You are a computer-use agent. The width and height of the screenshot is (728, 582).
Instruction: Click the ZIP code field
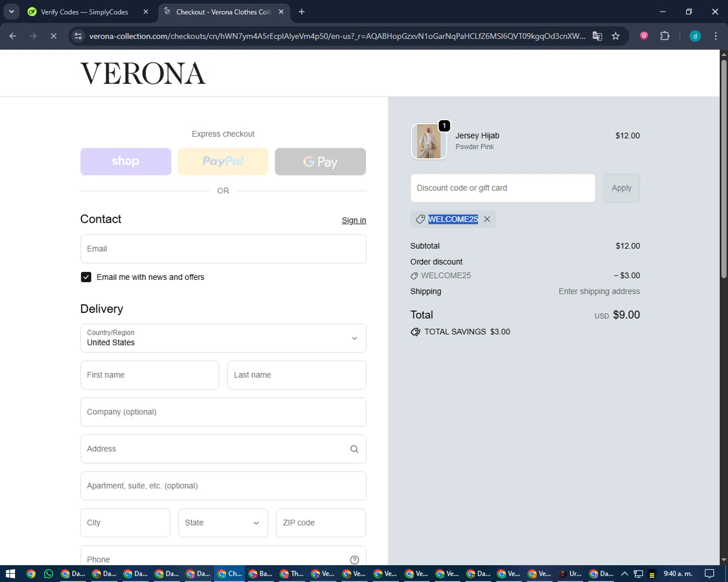[x=321, y=523]
